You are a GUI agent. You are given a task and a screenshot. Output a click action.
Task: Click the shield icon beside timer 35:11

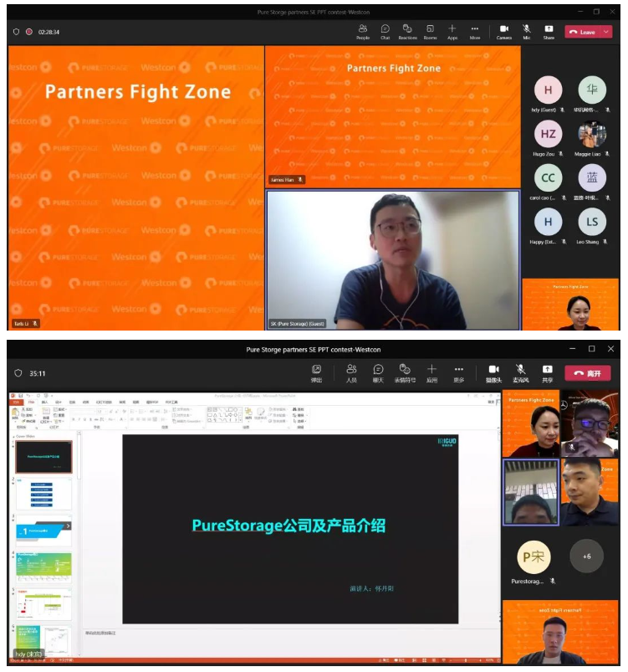click(18, 373)
